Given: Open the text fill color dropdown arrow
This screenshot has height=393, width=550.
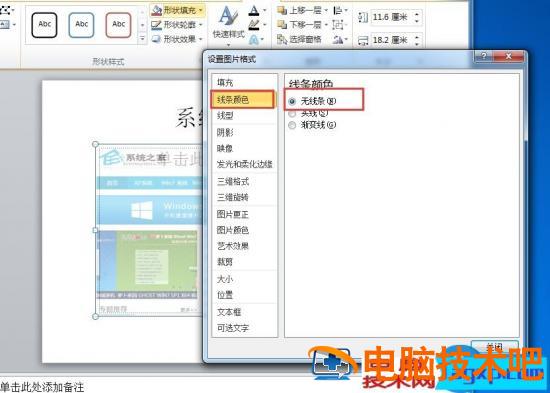Looking at the screenshot, I should (264, 11).
